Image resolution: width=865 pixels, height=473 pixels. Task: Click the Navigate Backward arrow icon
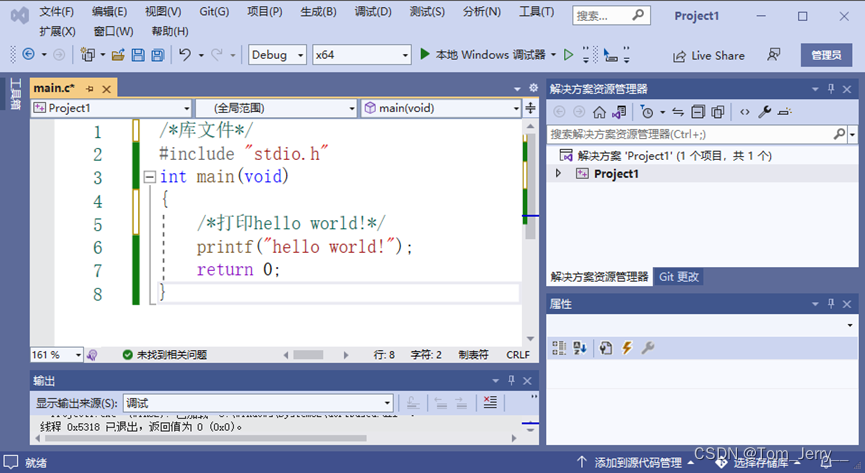pyautogui.click(x=28, y=54)
